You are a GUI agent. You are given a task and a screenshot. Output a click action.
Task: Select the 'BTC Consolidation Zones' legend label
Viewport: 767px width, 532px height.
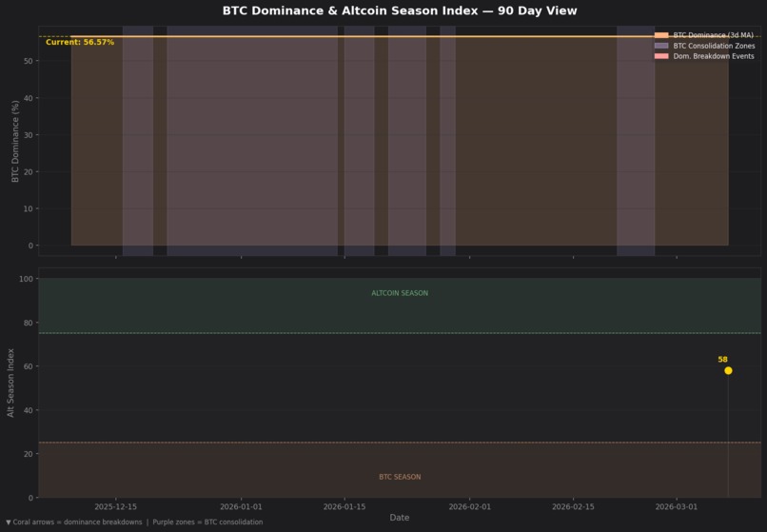click(714, 46)
